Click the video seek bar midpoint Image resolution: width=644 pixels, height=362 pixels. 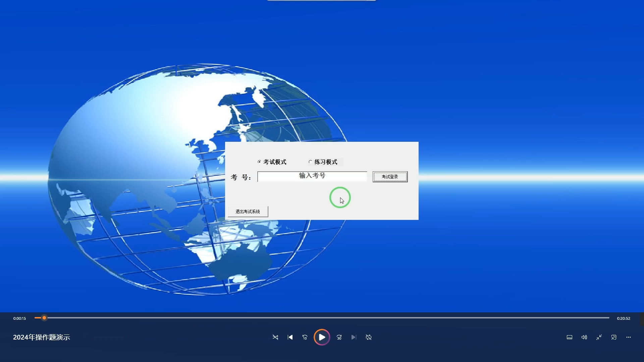(322, 318)
